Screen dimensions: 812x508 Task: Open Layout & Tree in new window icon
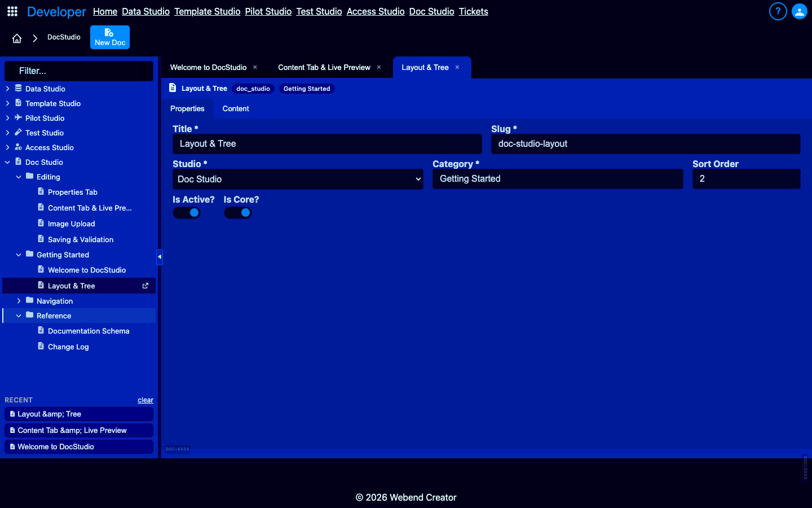coord(145,286)
